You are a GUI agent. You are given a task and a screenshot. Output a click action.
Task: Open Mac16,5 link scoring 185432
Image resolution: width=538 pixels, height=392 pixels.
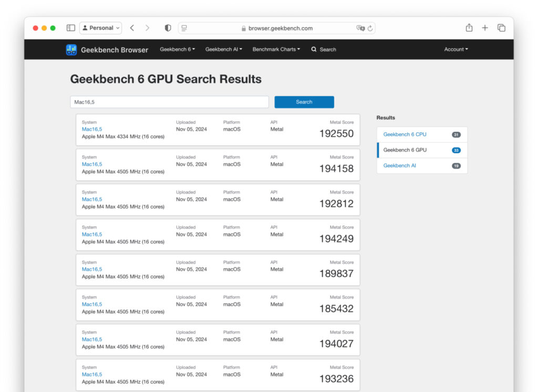pyautogui.click(x=92, y=304)
